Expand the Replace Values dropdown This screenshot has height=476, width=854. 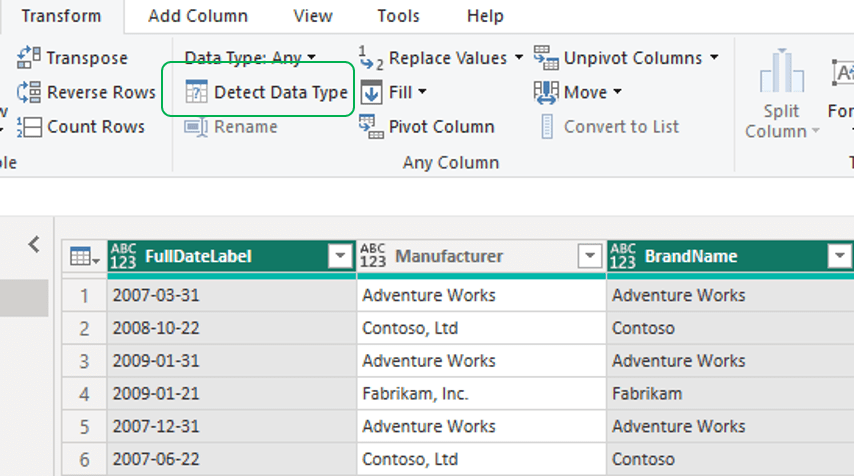[x=518, y=58]
